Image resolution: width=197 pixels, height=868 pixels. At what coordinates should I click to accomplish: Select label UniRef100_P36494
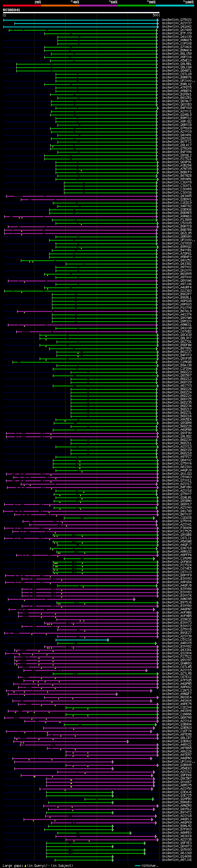click(x=177, y=528)
